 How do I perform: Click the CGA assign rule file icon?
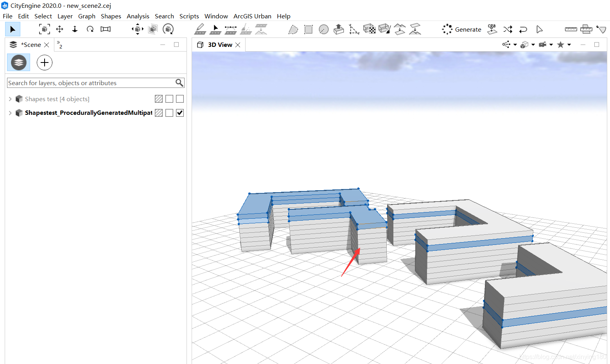[492, 29]
